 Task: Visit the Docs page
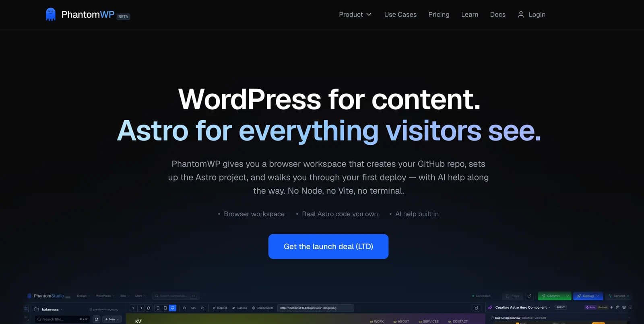(497, 14)
